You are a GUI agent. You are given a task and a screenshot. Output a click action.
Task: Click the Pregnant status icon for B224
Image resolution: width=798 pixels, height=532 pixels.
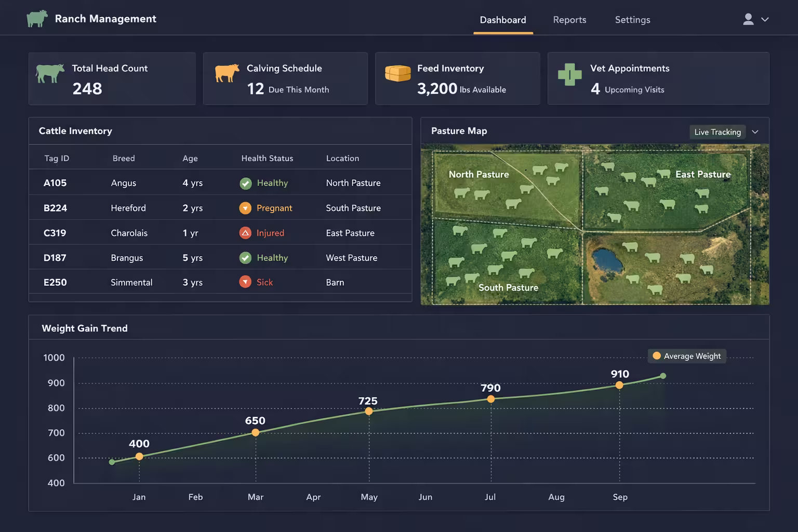[245, 208]
